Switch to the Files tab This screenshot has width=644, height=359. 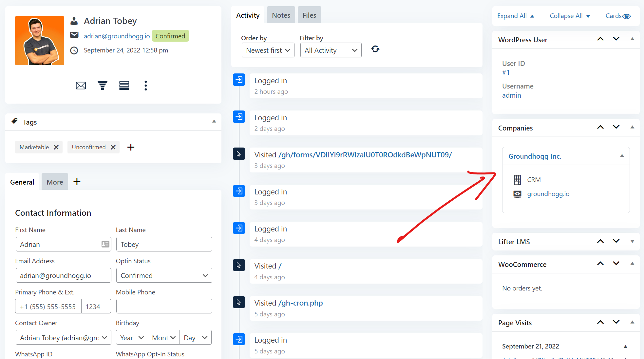[x=309, y=15]
